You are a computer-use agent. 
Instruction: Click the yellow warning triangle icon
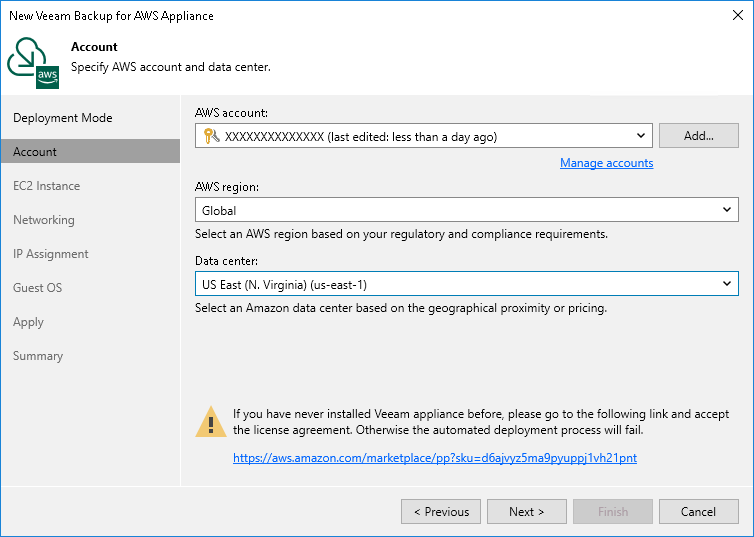coord(210,422)
